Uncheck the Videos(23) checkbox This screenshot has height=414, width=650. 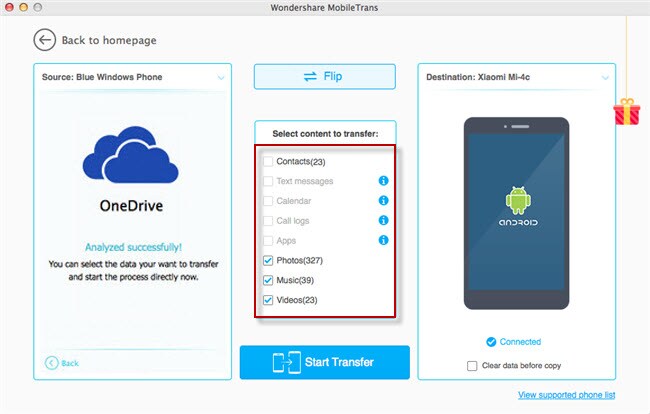pyautogui.click(x=268, y=300)
